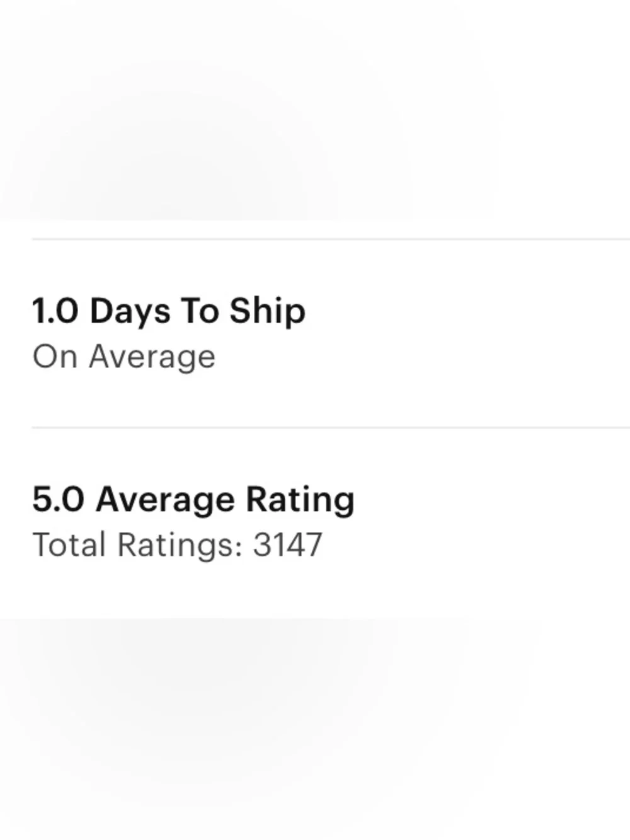Click the "5.0 Average Rating" heading
The height and width of the screenshot is (840, 630).
point(193,500)
